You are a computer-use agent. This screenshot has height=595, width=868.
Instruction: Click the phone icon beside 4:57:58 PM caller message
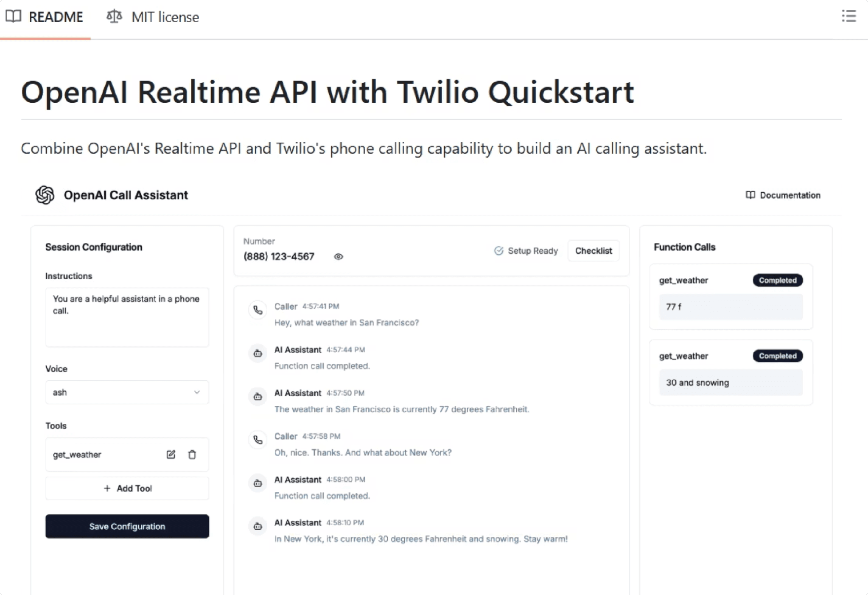click(x=258, y=440)
